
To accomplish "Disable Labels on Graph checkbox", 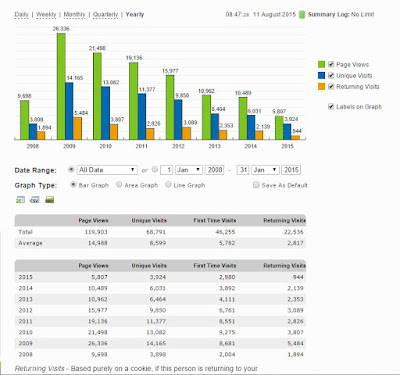I will click(x=331, y=107).
